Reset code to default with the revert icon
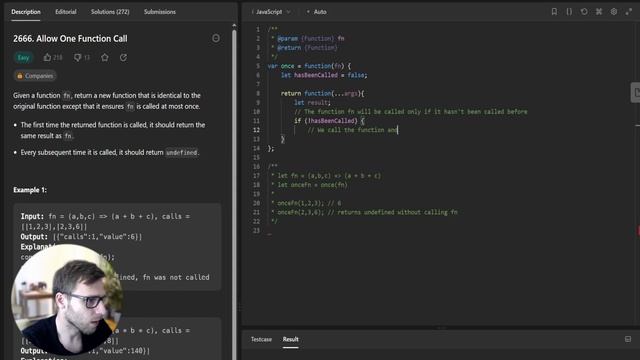The height and width of the screenshot is (360, 640). [x=584, y=11]
